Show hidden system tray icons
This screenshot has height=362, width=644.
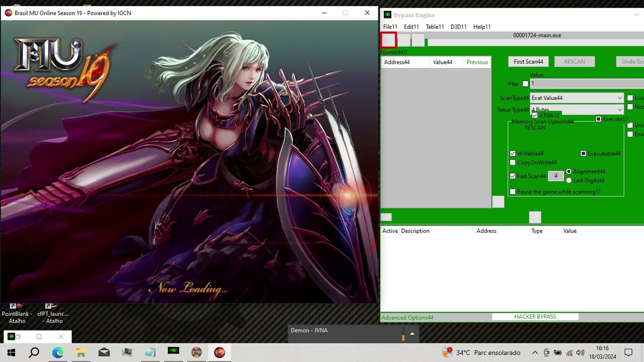coord(535,353)
